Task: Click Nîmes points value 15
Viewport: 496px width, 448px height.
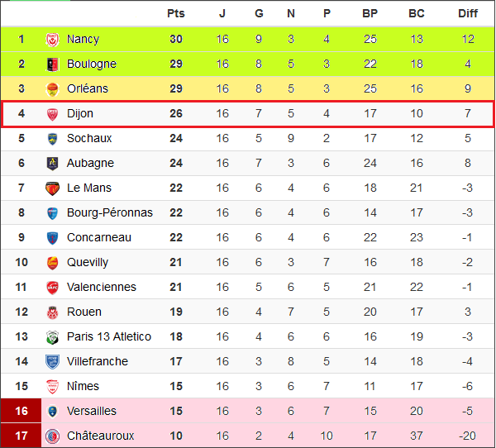Action: 176,386
